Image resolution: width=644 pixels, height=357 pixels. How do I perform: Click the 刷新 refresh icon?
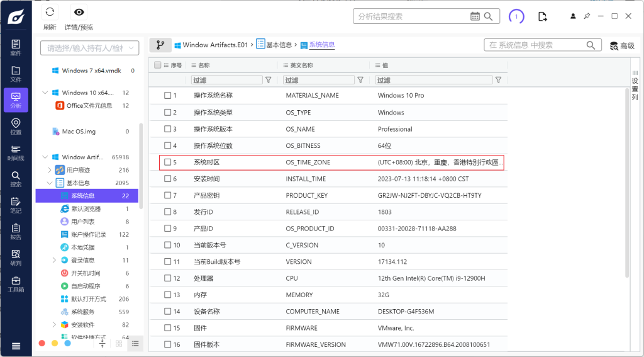[50, 12]
